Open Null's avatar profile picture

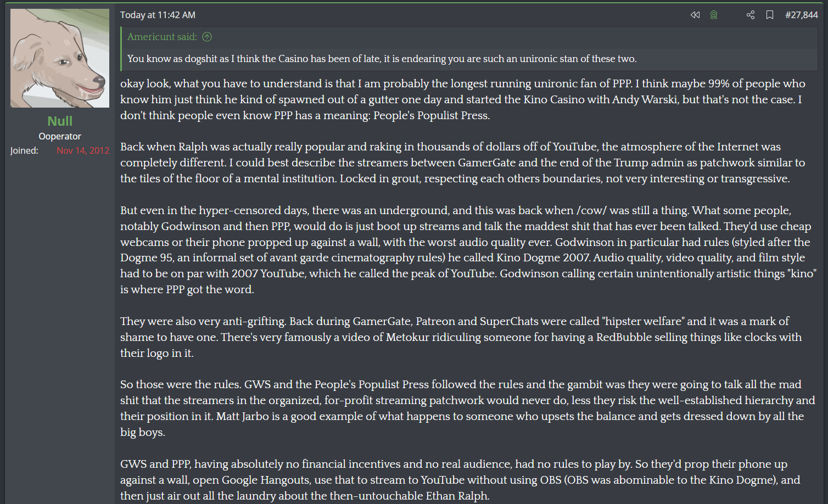[x=60, y=58]
